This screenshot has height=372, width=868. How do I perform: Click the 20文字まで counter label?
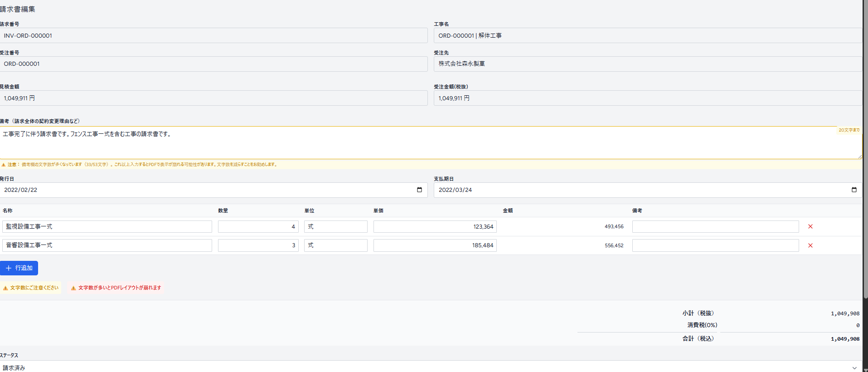coord(849,130)
